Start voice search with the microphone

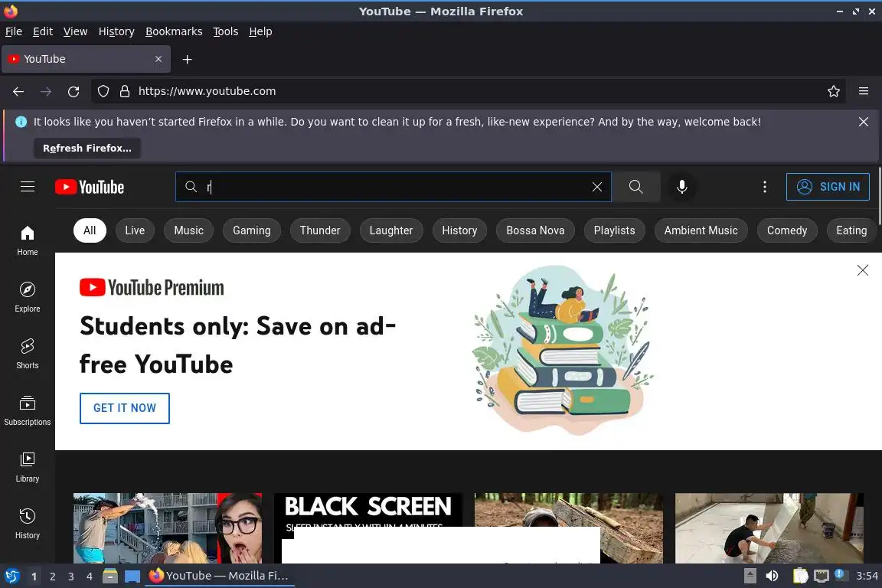[681, 187]
